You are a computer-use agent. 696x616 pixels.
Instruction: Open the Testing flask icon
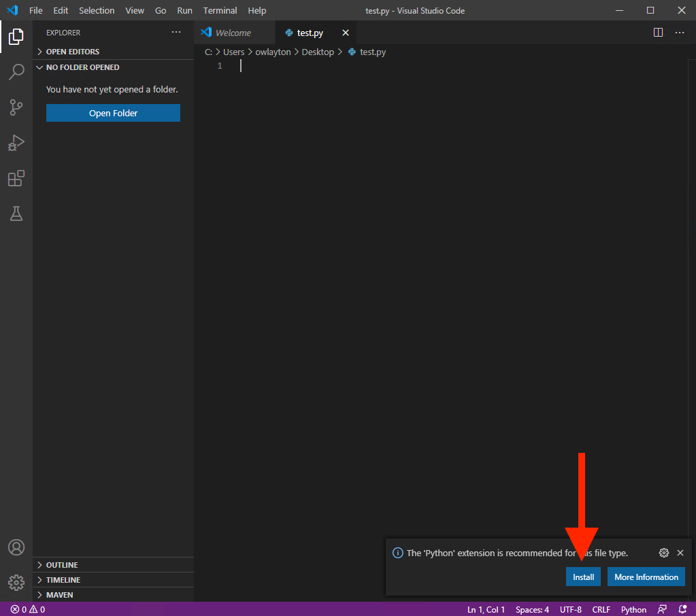pyautogui.click(x=16, y=213)
